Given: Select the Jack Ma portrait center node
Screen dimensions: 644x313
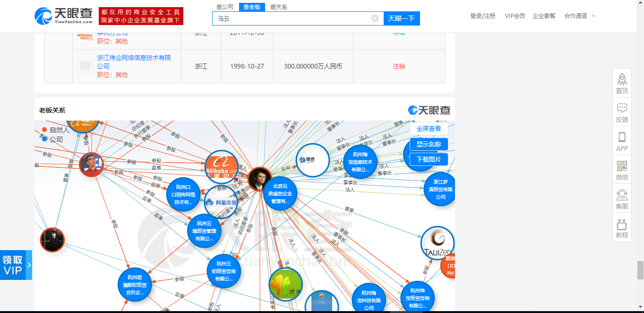Looking at the screenshot, I should point(260,179).
